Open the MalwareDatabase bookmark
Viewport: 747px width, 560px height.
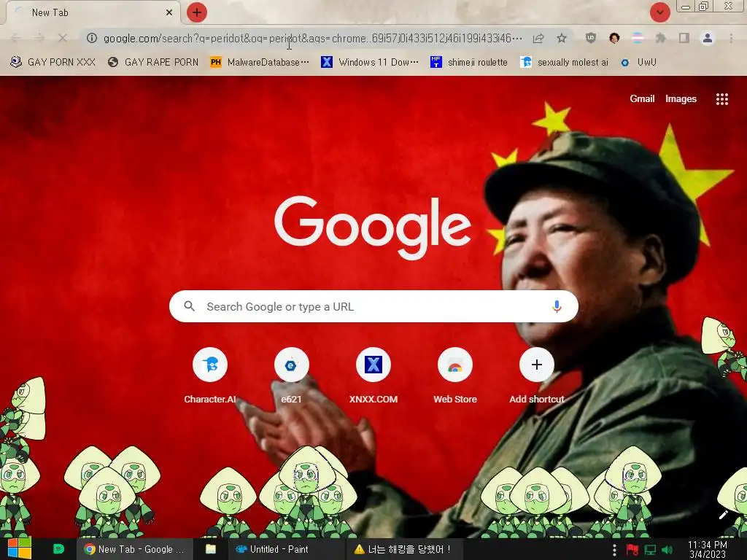pyautogui.click(x=260, y=62)
